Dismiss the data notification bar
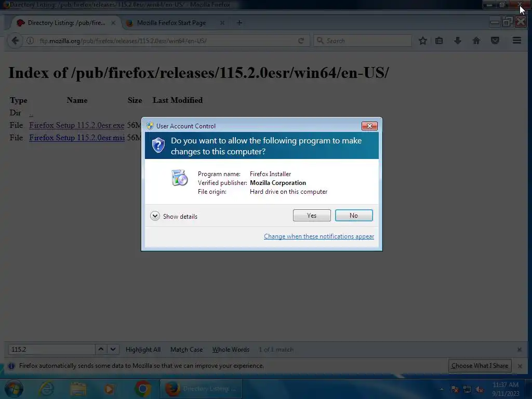This screenshot has height=399, width=532. click(x=520, y=366)
